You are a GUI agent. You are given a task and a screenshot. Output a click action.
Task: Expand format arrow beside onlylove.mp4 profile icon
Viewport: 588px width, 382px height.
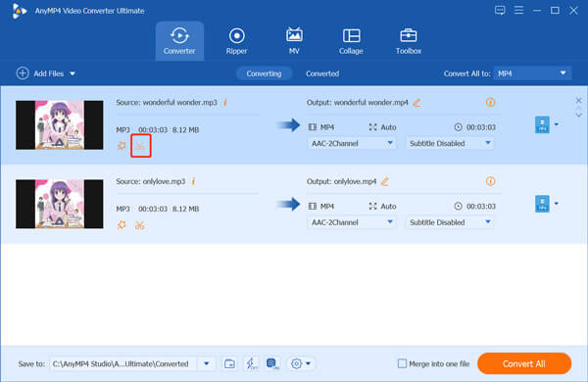pos(557,204)
